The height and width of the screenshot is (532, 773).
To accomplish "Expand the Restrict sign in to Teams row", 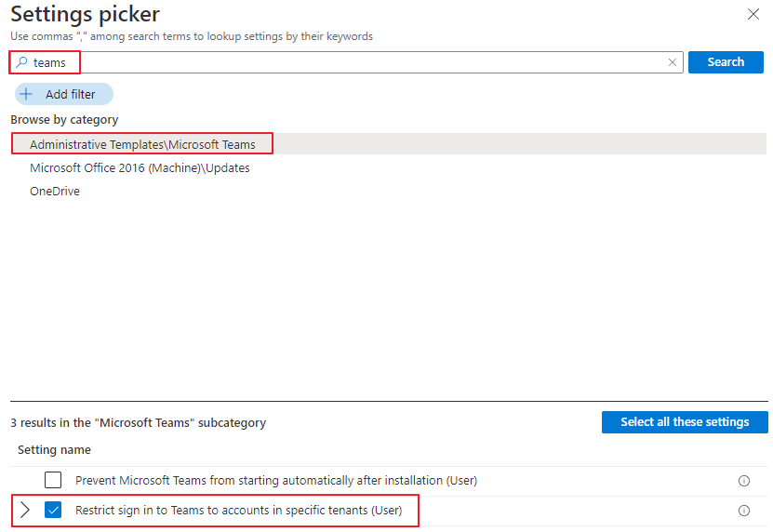I will pyautogui.click(x=24, y=510).
